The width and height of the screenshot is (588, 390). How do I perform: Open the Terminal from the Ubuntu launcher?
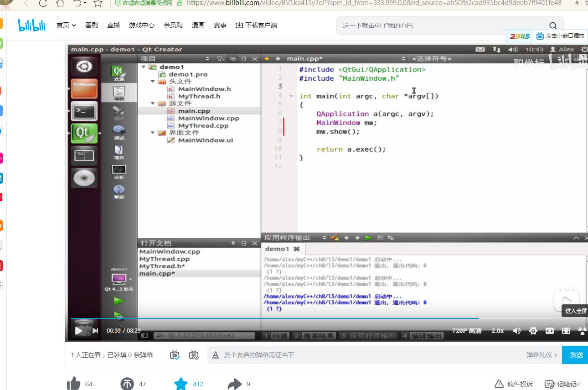point(84,111)
